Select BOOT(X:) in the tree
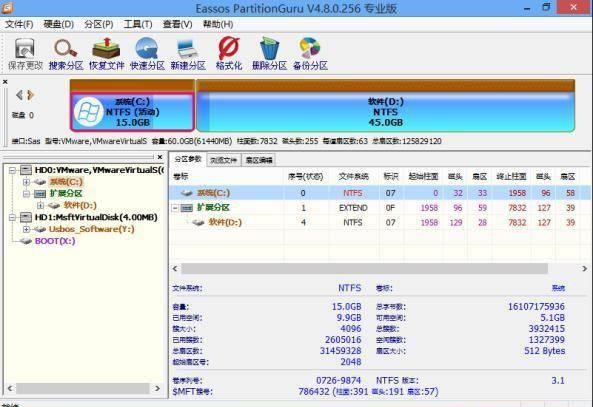Viewport: 593px width, 407px height. pos(55,241)
